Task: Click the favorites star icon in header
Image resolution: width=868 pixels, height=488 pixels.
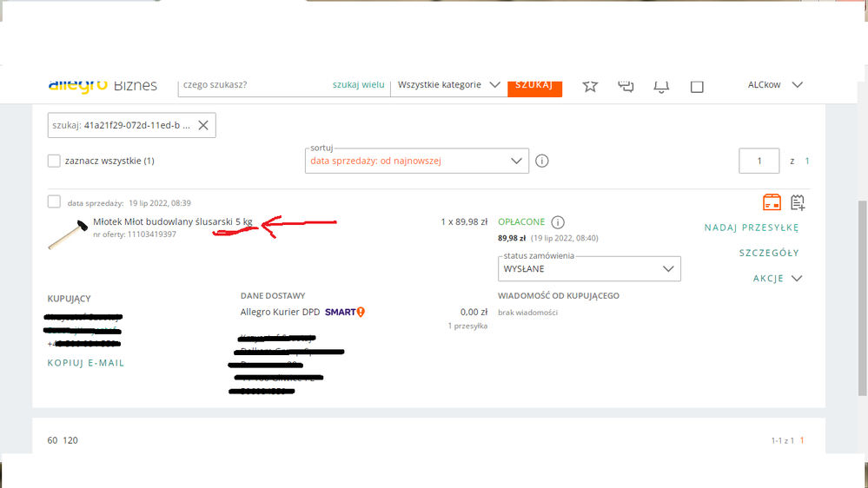Action: [590, 85]
